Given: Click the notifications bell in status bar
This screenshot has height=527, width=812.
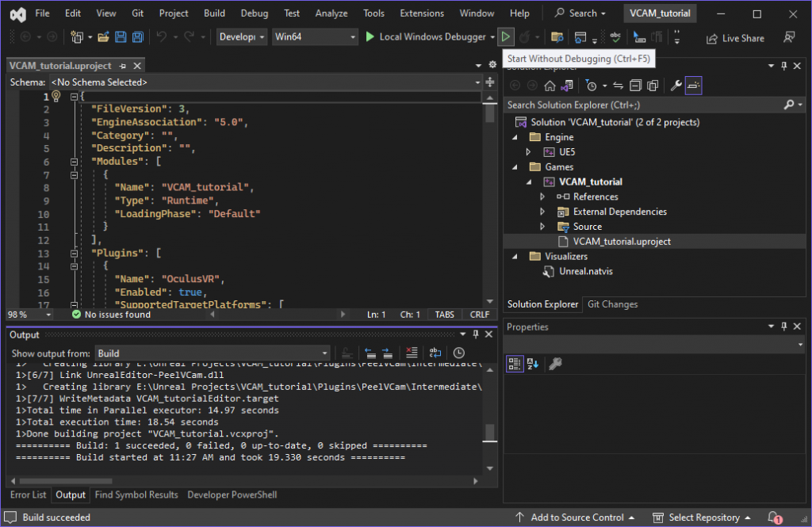Looking at the screenshot, I should [x=774, y=517].
